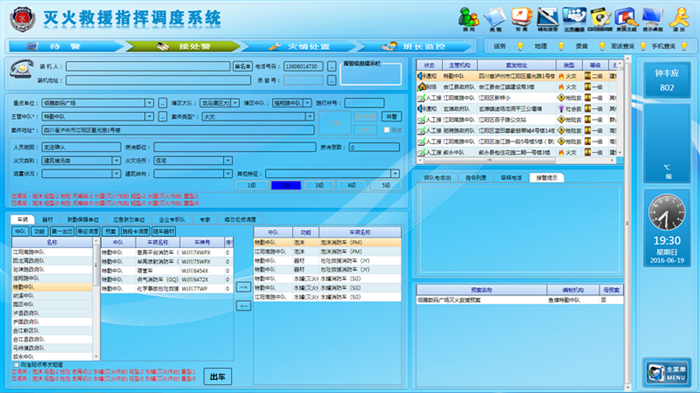Click into the 燃烧层数 field showing 0
Screen dimensions: 700x393
click(374, 147)
